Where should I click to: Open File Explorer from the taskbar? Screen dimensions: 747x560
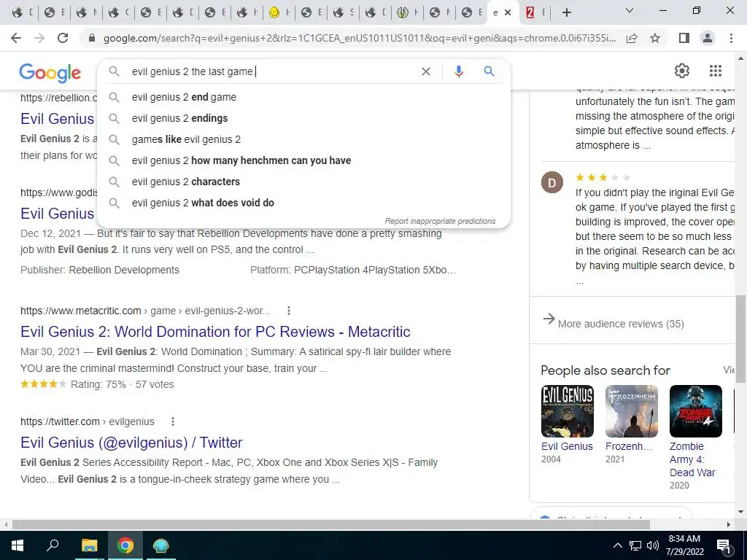click(89, 545)
